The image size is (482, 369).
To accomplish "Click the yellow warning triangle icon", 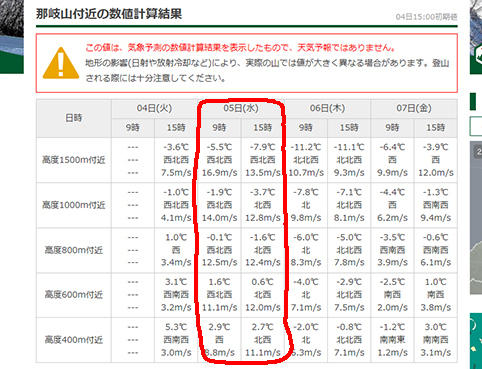I will pos(61,63).
